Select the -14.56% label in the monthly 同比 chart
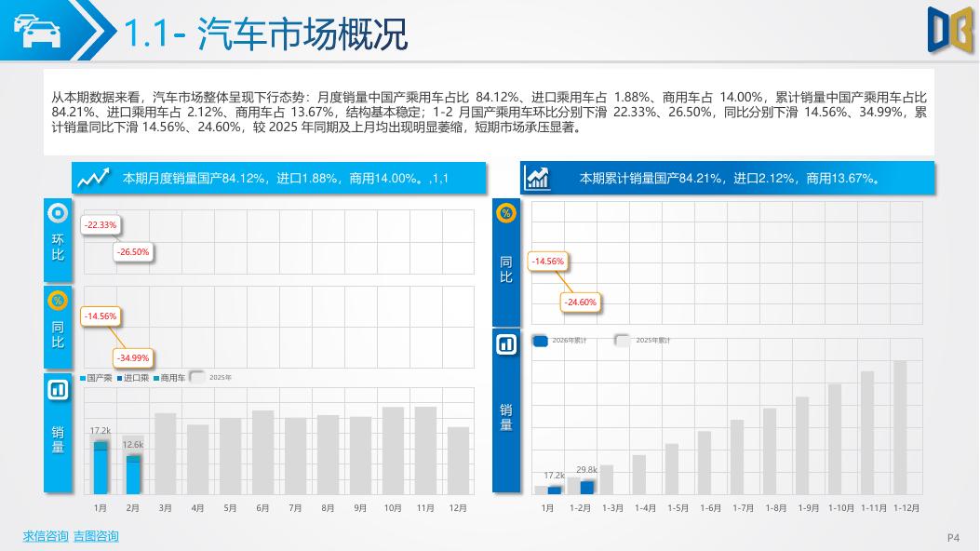Image resolution: width=980 pixels, height=551 pixels. click(101, 316)
